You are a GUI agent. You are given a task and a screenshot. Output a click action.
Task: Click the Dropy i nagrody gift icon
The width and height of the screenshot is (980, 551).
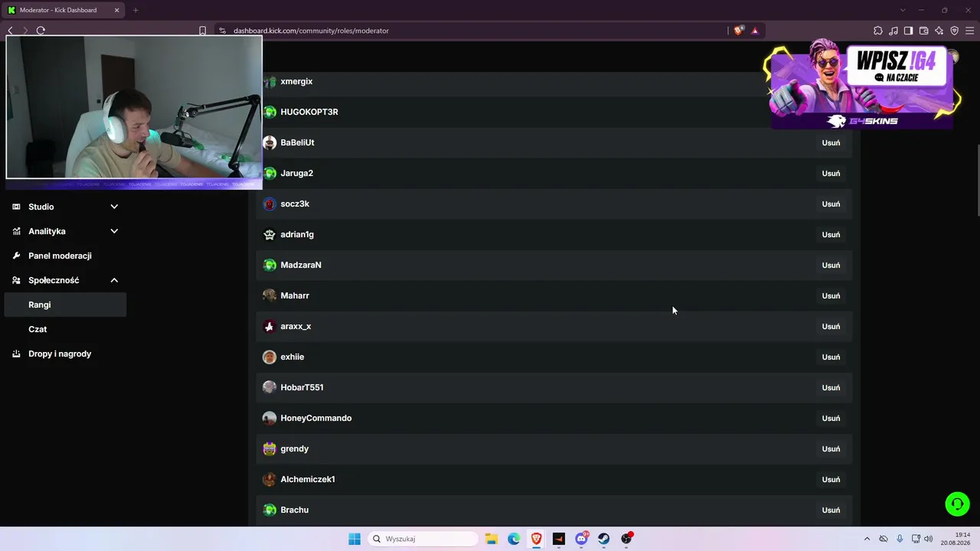16,354
